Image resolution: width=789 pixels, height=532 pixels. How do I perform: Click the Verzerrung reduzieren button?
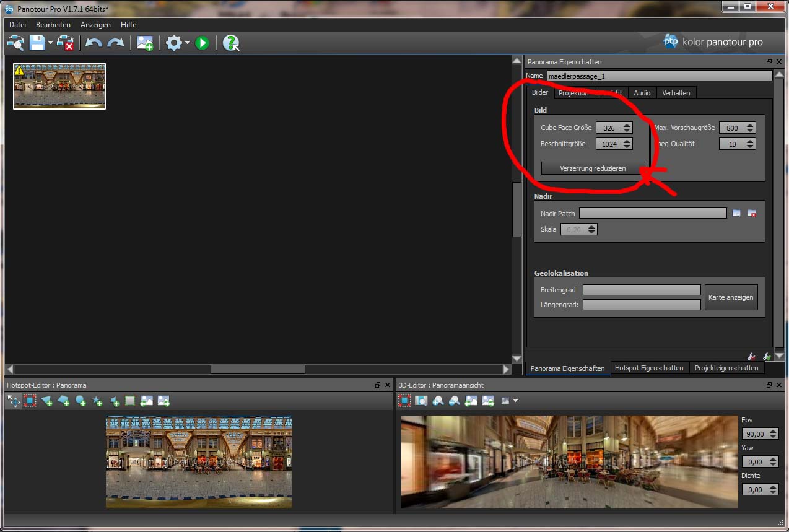[593, 168]
